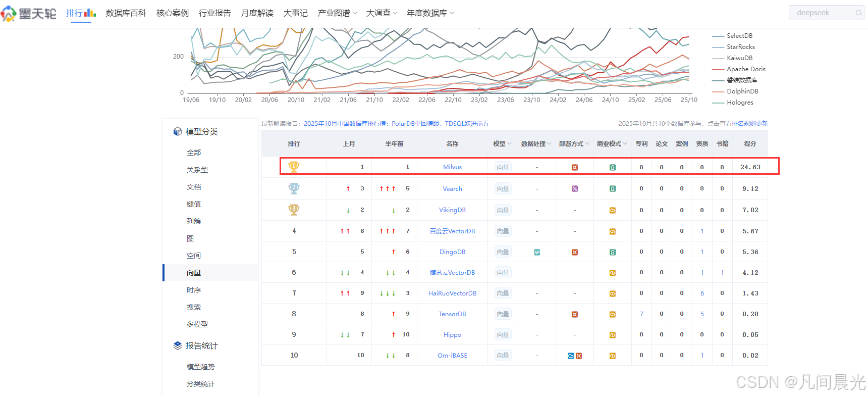Open 模型趋势 under 报告统计

pos(201,367)
